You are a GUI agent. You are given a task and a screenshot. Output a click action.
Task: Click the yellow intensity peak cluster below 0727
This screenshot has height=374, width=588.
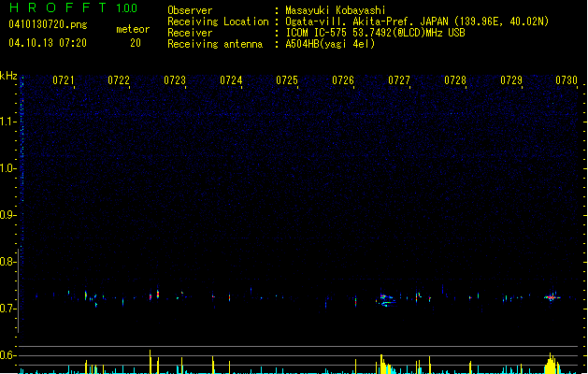385,365
